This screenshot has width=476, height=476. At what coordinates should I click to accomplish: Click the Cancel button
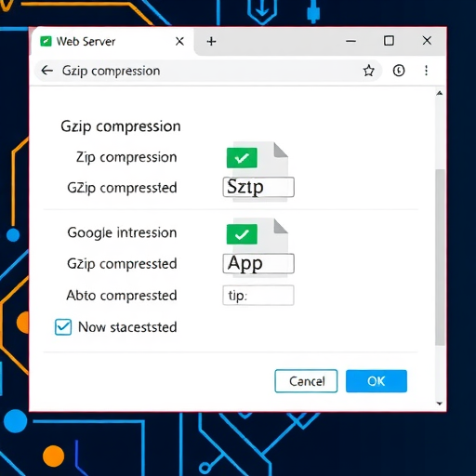306,381
